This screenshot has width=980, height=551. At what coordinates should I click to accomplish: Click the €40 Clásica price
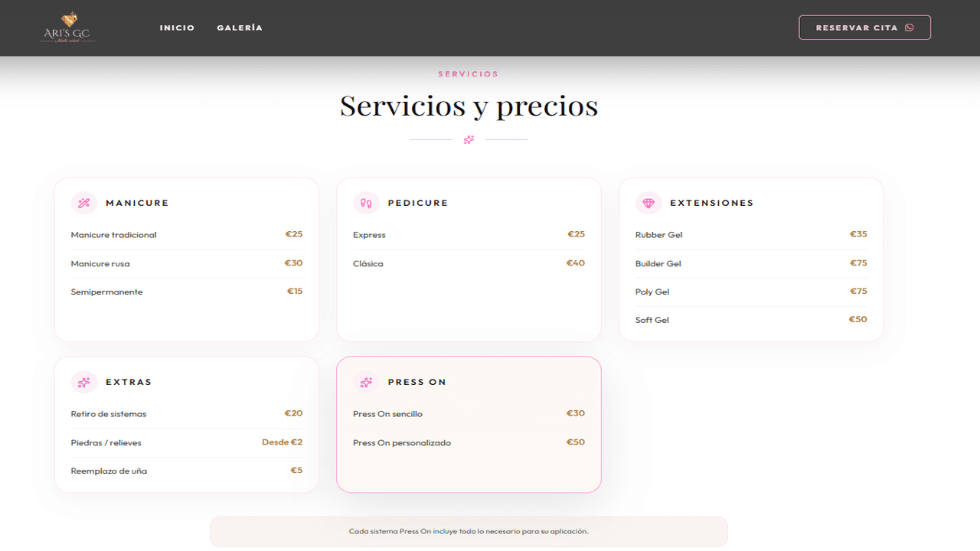[576, 262]
